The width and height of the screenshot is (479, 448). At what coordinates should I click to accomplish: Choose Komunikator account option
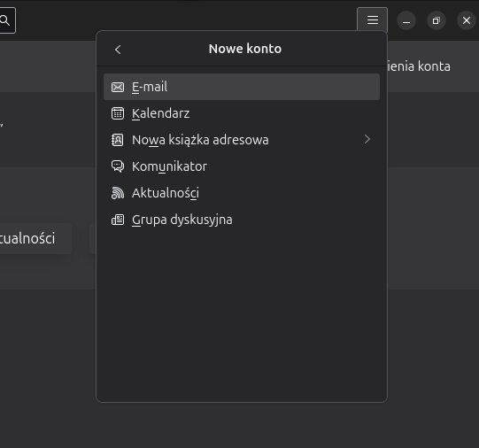click(242, 166)
